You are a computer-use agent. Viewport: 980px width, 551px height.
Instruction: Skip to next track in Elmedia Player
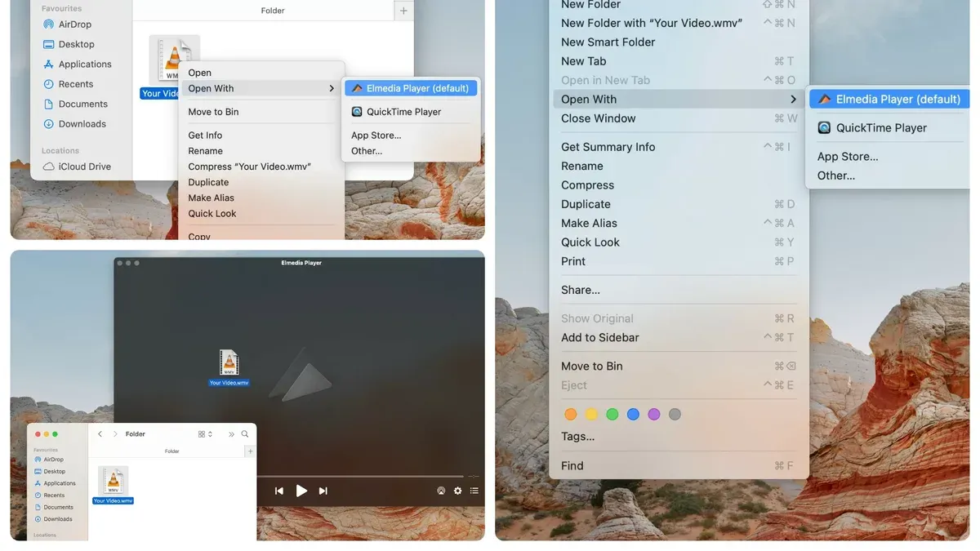(x=323, y=491)
